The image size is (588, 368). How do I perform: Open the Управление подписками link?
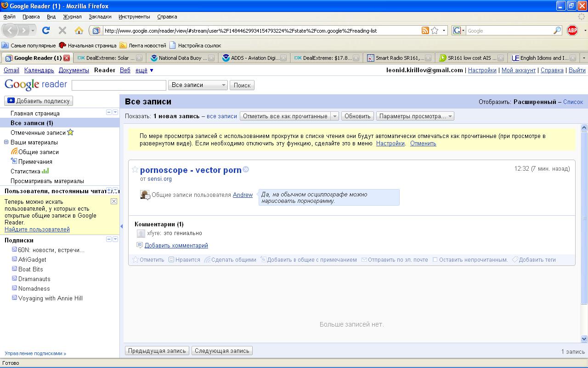point(35,353)
